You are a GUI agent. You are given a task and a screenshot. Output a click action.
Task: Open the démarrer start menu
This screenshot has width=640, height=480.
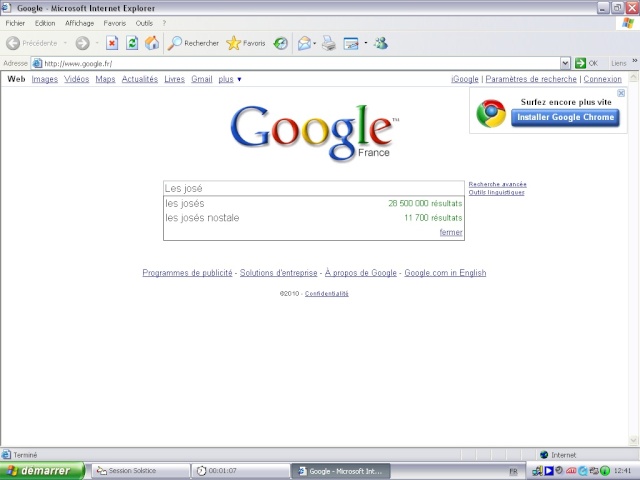[42, 471]
